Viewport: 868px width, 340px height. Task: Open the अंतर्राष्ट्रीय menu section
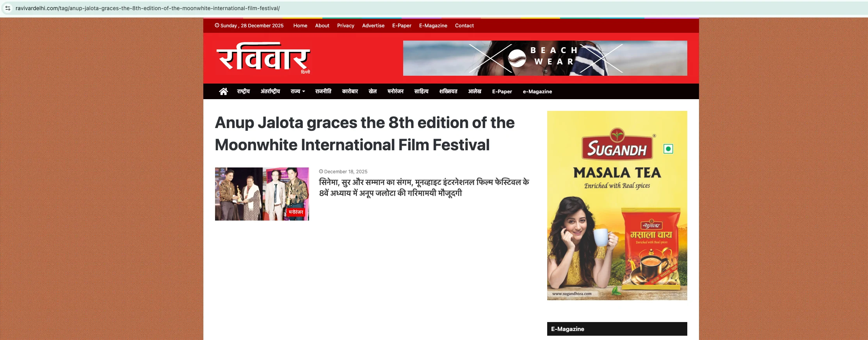pyautogui.click(x=270, y=91)
